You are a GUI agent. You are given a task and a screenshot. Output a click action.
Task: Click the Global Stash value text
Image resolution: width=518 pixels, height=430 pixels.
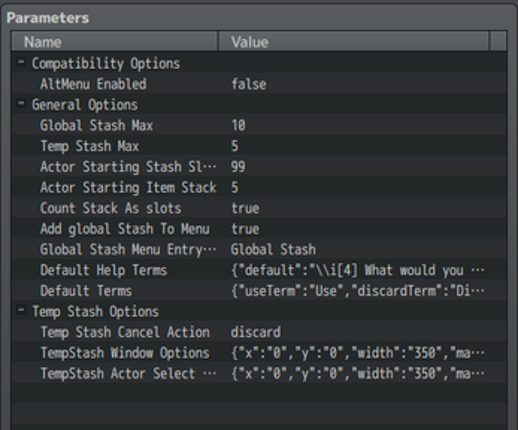[273, 249]
